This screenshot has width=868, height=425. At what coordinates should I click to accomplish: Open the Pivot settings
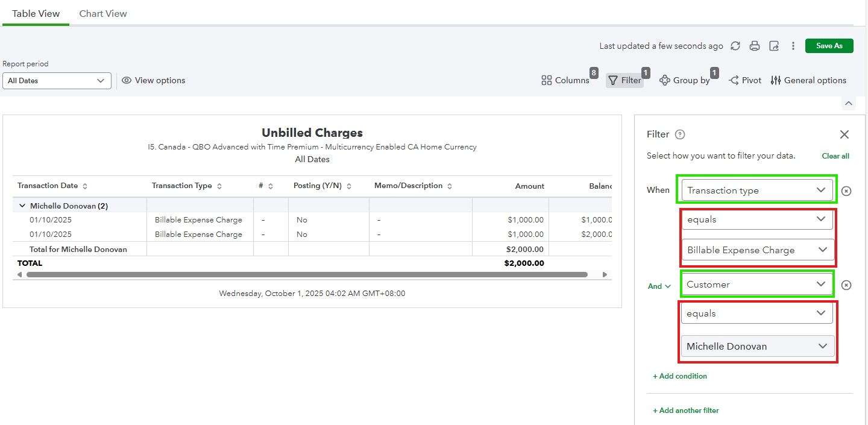pyautogui.click(x=745, y=80)
